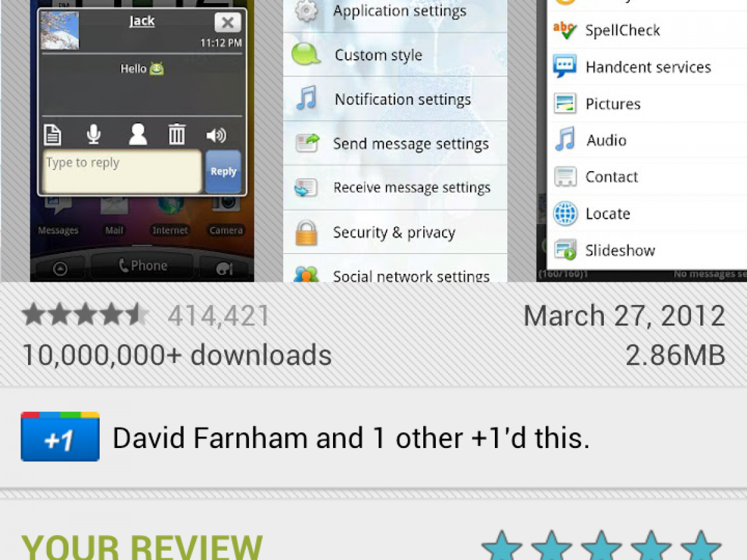Select the Locate globe icon
The image size is (747, 560).
(x=565, y=213)
